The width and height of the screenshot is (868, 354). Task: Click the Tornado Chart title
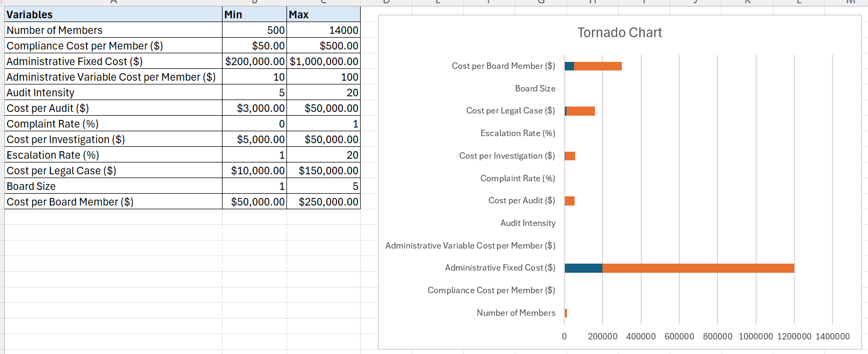pyautogui.click(x=619, y=33)
